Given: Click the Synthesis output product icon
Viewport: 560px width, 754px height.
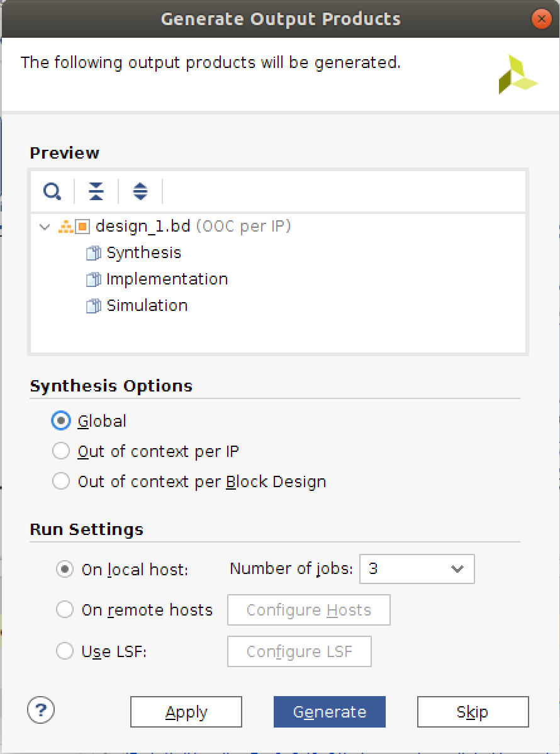Looking at the screenshot, I should coord(93,254).
